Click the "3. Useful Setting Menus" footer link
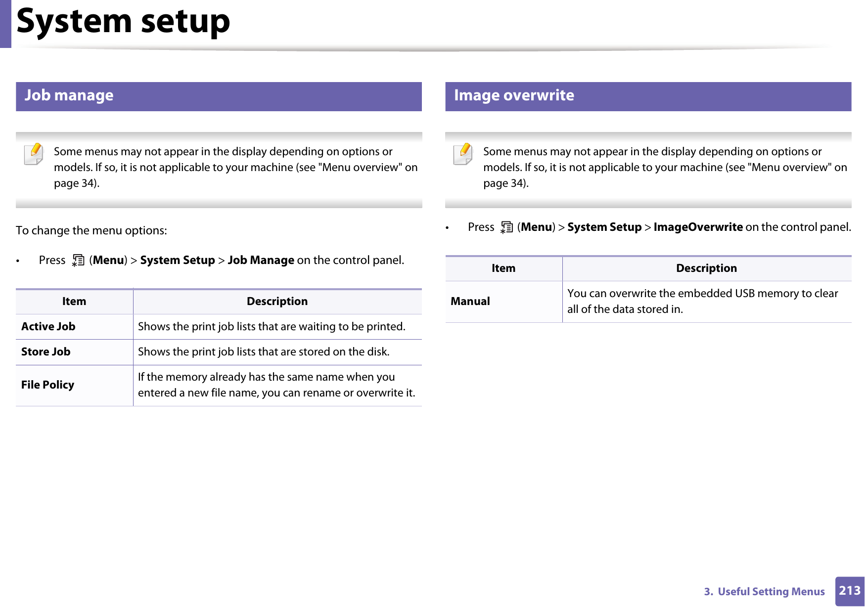 (764, 592)
